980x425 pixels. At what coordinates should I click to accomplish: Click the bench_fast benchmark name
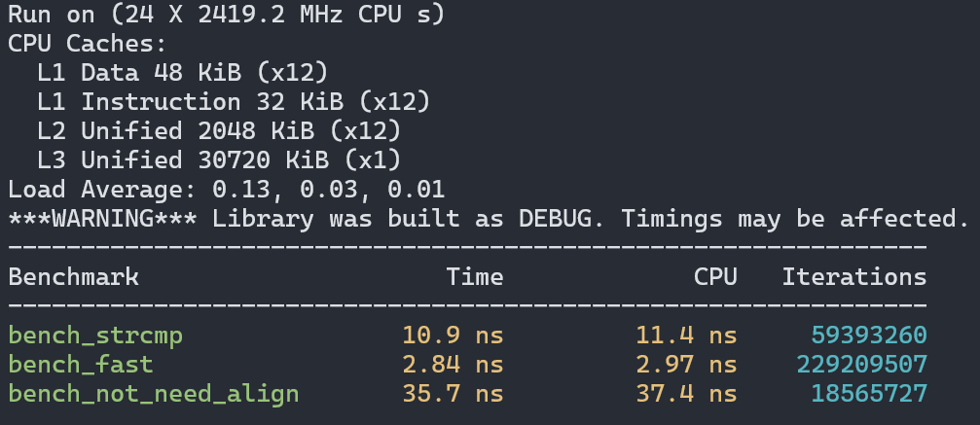(81, 365)
